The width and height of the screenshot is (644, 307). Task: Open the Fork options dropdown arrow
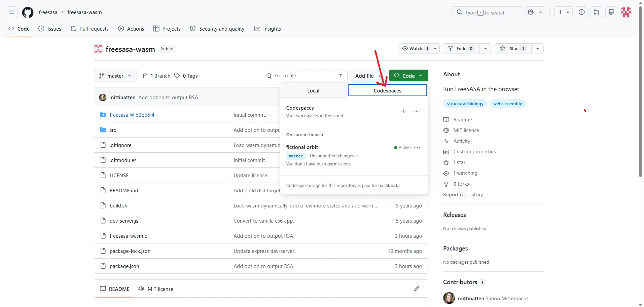click(x=485, y=48)
